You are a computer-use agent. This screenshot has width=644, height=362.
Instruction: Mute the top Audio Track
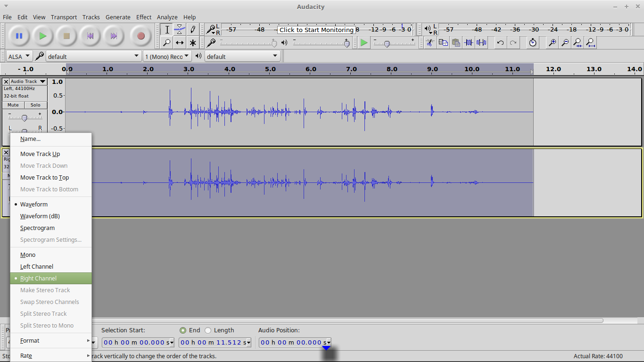pos(13,105)
